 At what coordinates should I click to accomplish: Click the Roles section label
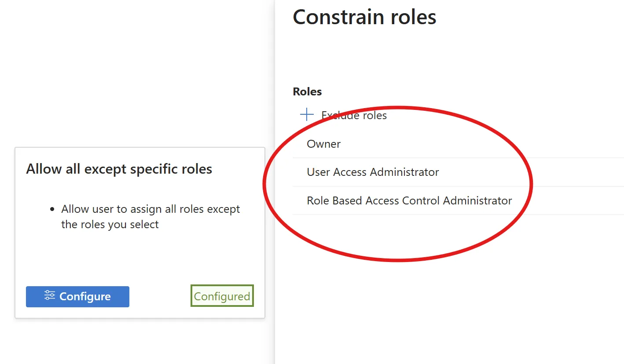click(x=307, y=91)
